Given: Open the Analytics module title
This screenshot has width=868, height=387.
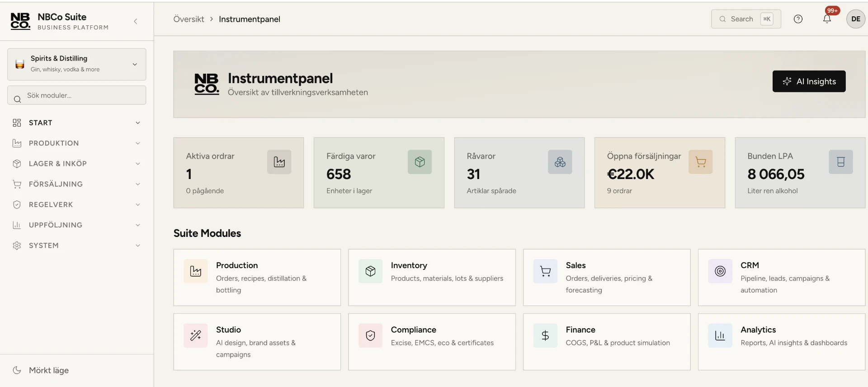Looking at the screenshot, I should point(758,330).
